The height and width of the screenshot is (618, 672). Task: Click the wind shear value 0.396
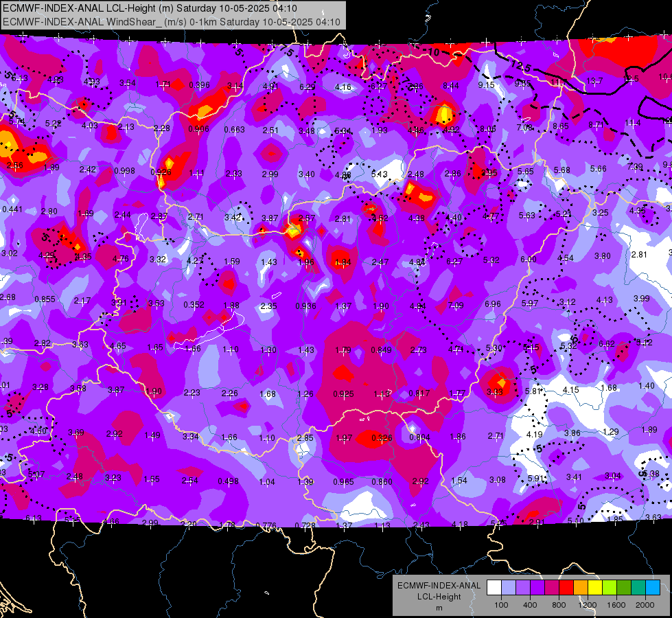(199, 85)
